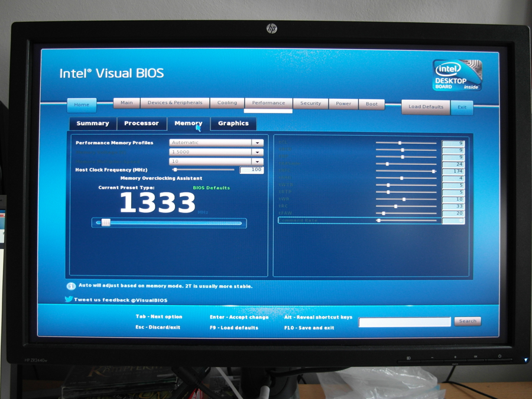Click the tCL value box
The image size is (532, 399).
[x=453, y=144]
